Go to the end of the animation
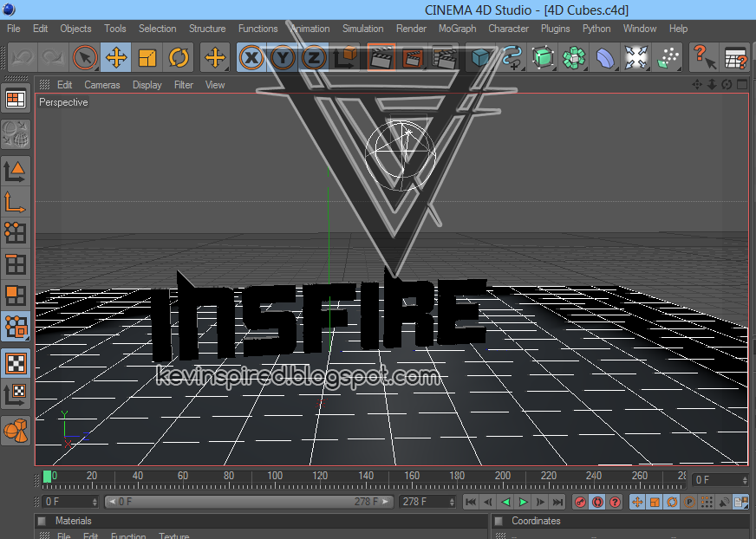This screenshot has height=539, width=756. tap(557, 503)
